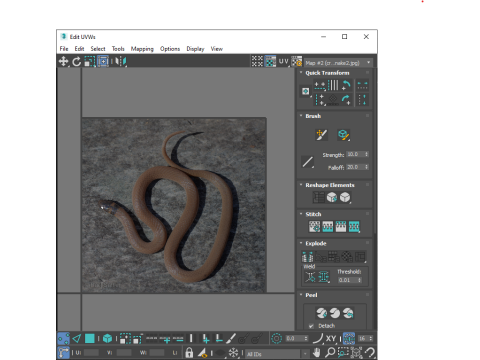
Task: Open the Mapping menu
Action: tap(142, 49)
